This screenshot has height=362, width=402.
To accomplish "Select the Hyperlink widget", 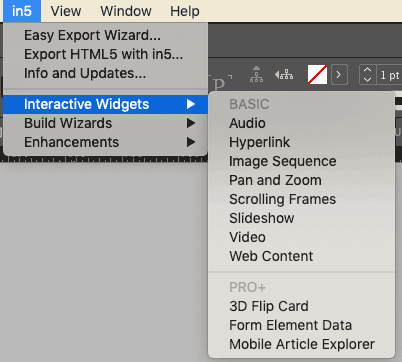I will tap(301, 142).
